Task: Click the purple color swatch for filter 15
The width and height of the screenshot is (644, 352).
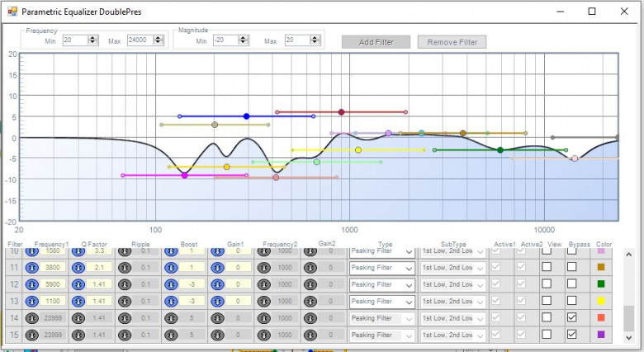Action: [x=601, y=335]
